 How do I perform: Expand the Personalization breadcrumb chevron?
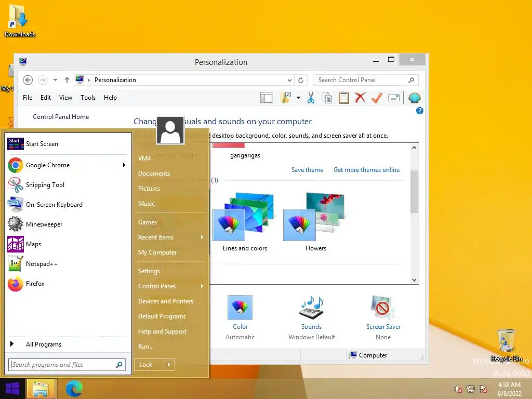[89, 80]
